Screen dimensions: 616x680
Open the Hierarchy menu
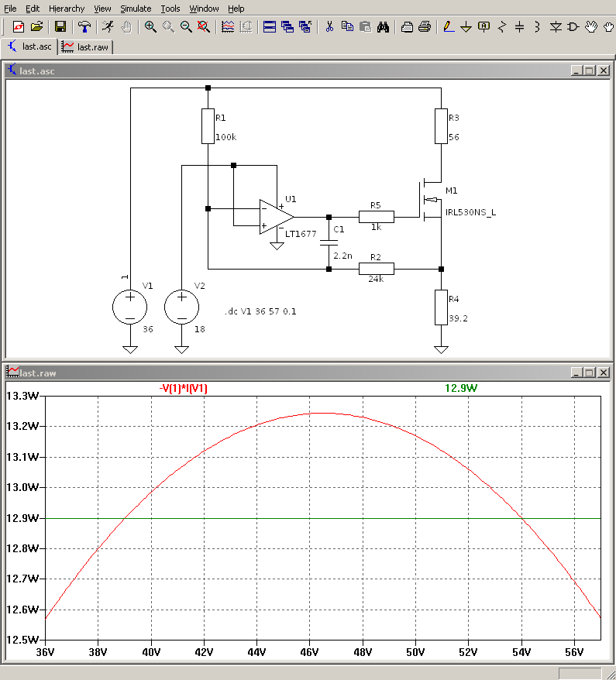pyautogui.click(x=67, y=9)
